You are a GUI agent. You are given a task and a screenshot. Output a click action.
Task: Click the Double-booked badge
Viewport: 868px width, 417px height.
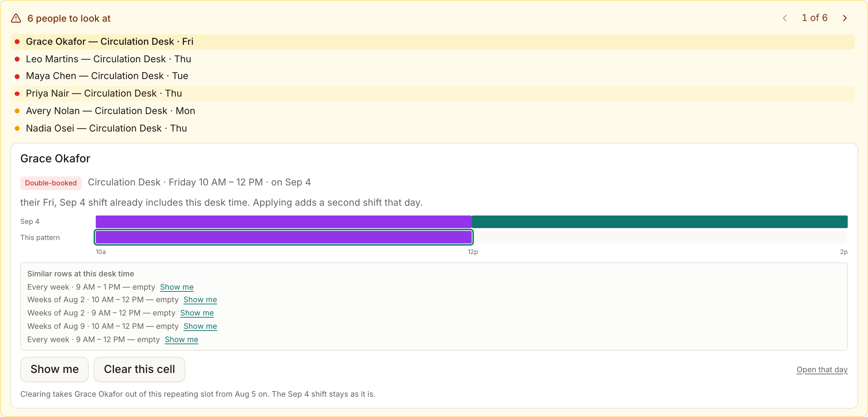(x=51, y=183)
